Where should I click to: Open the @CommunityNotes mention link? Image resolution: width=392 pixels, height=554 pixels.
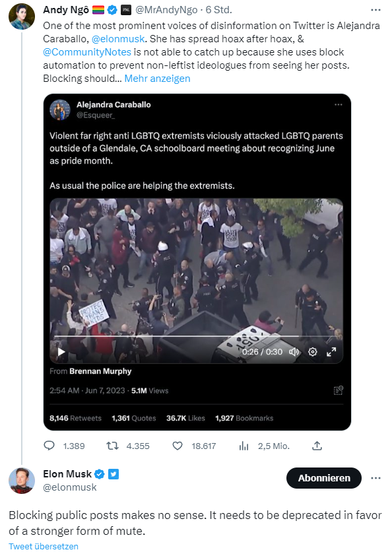87,52
